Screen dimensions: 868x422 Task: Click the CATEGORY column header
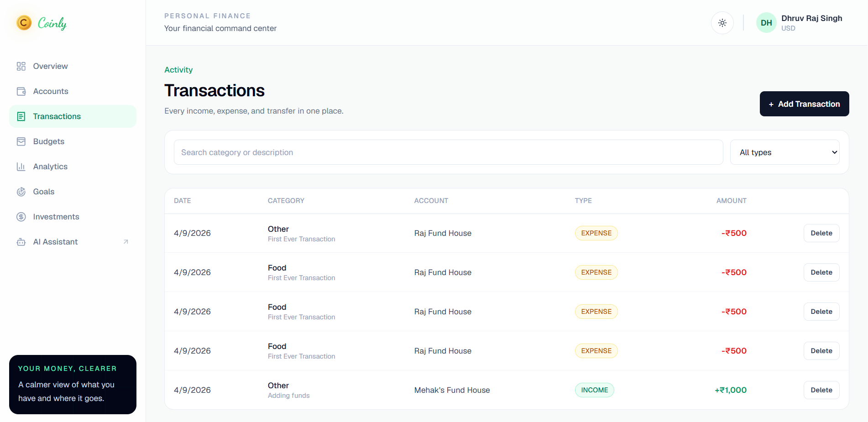(x=286, y=201)
